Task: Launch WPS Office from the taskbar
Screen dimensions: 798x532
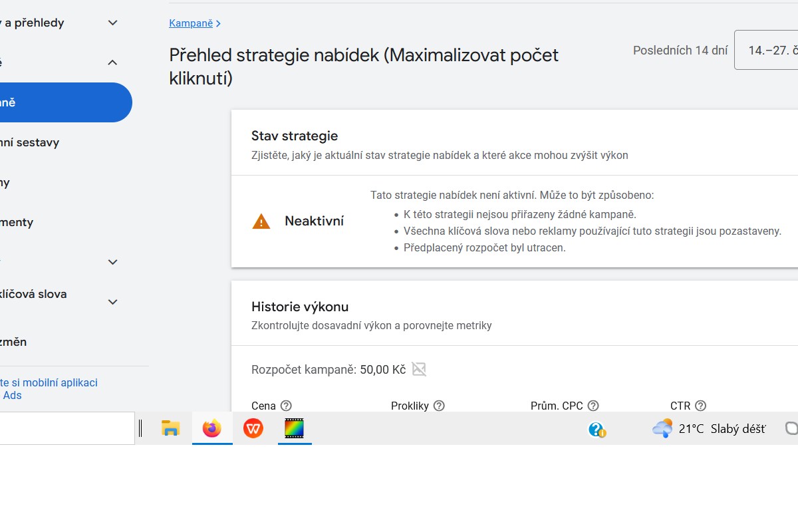Action: (x=253, y=428)
